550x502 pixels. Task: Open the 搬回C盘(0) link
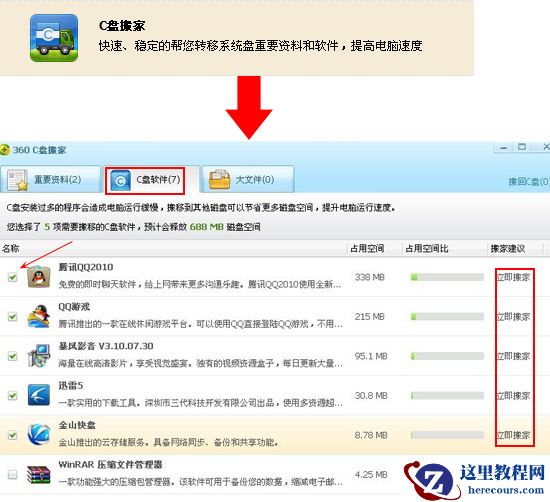pyautogui.click(x=529, y=182)
